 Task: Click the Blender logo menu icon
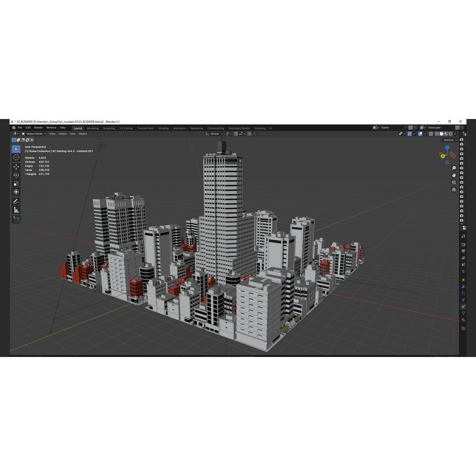pos(14,128)
